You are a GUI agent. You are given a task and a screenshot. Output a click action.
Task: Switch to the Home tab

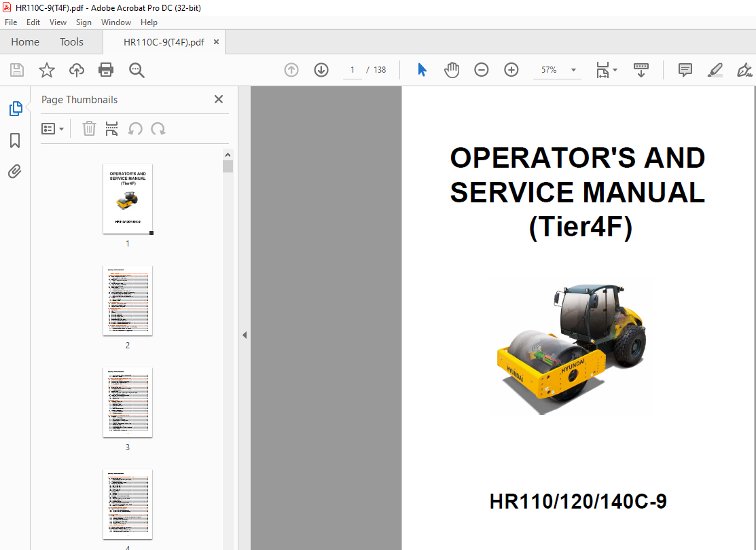pos(25,42)
